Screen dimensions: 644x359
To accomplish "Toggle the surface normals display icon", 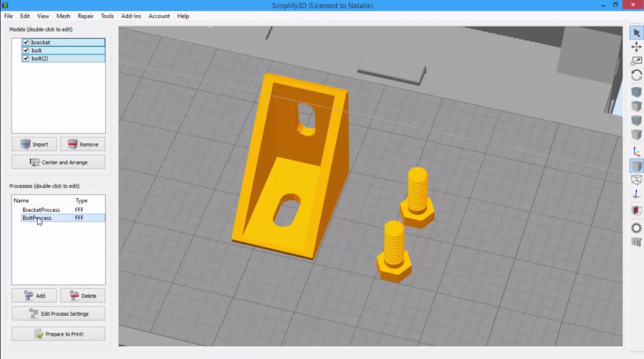I will tap(636, 194).
